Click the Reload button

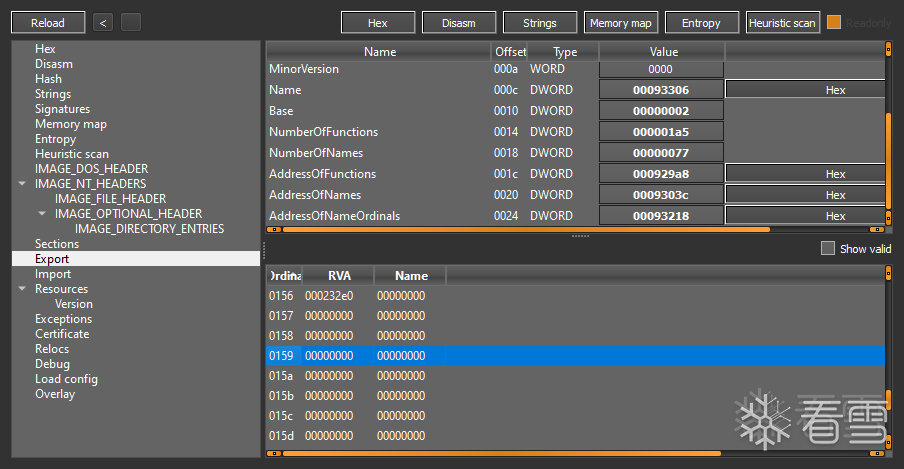[x=48, y=23]
